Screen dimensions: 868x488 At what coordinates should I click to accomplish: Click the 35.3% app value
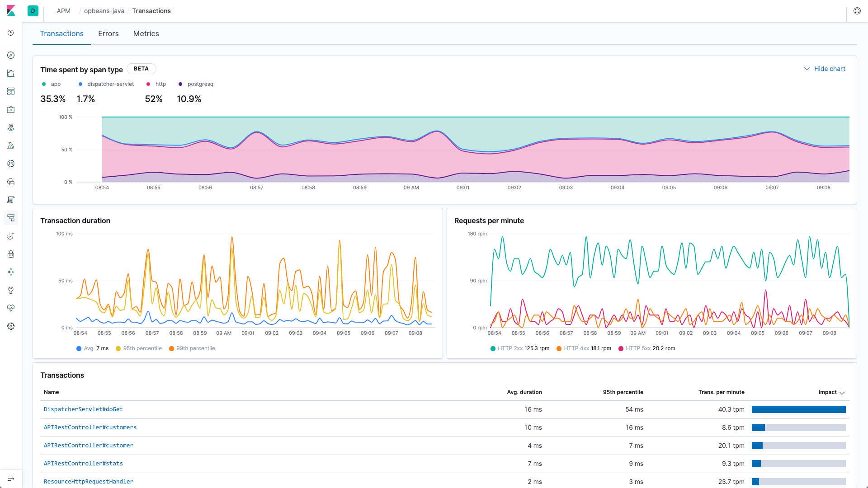point(53,99)
